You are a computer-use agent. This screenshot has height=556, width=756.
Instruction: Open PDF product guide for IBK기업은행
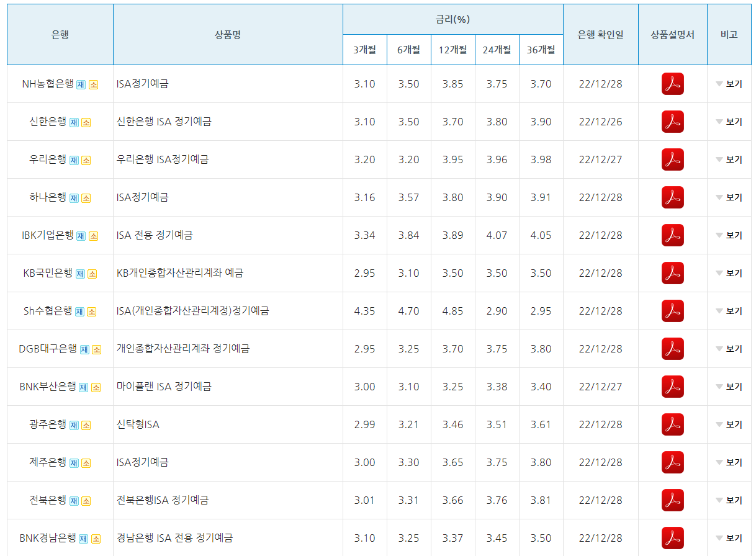pyautogui.click(x=672, y=235)
